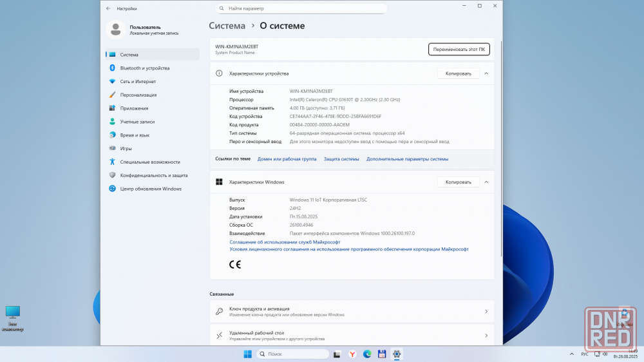Open Домен или рабочая группа link
Viewport: 644px width, 362px height.
[287, 159]
